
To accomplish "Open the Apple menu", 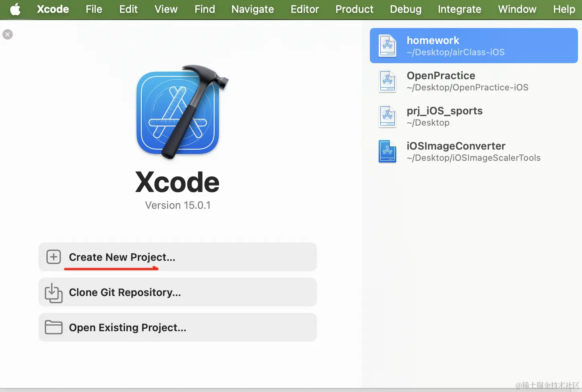I will (15, 9).
